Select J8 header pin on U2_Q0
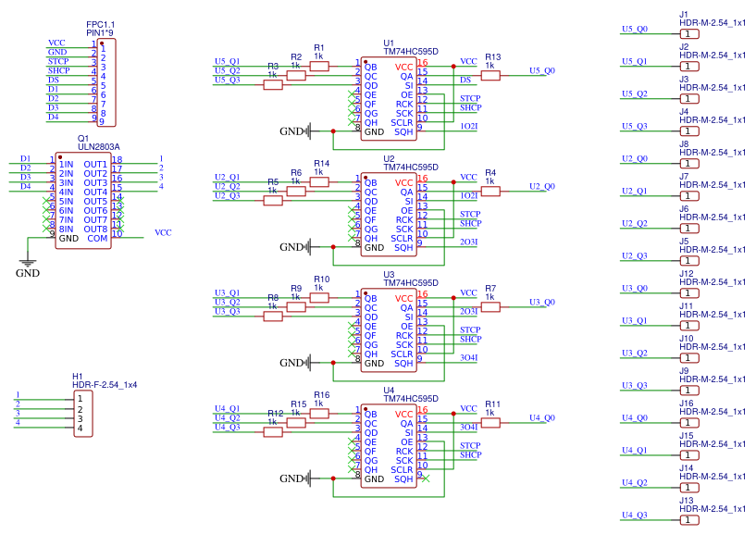This screenshot has width=756, height=534. point(689,164)
